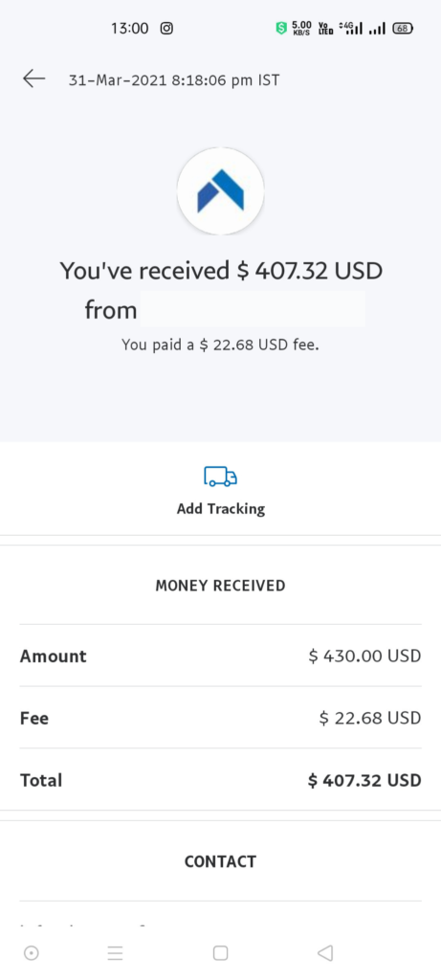Tap the blue truck tracking icon
The width and height of the screenshot is (441, 980).
(220, 477)
